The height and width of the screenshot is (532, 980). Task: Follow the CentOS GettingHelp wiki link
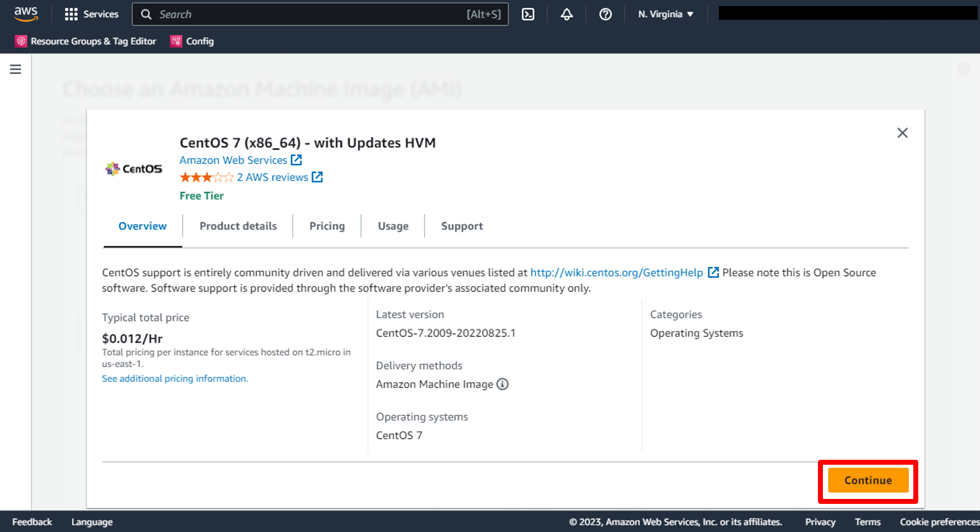coord(616,273)
